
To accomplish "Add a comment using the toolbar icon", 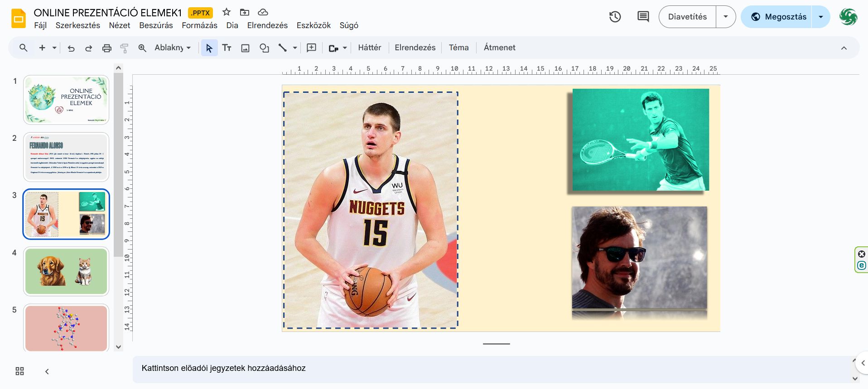I will click(312, 48).
